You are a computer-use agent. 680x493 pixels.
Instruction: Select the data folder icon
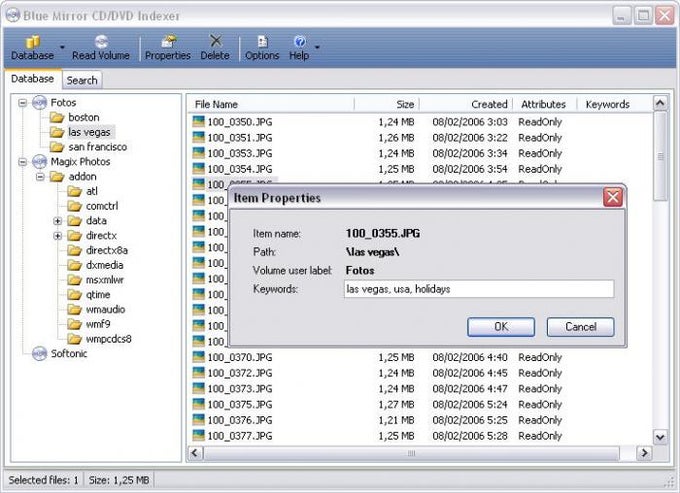(75, 221)
